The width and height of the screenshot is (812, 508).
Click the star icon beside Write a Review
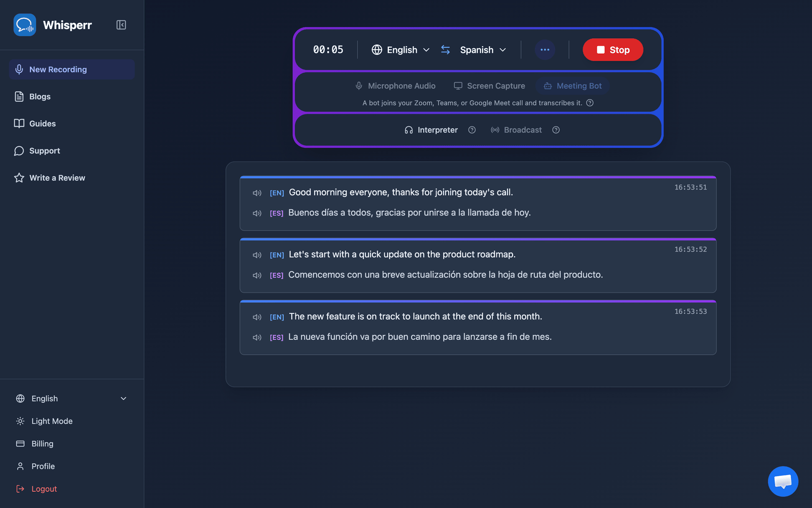(x=19, y=178)
